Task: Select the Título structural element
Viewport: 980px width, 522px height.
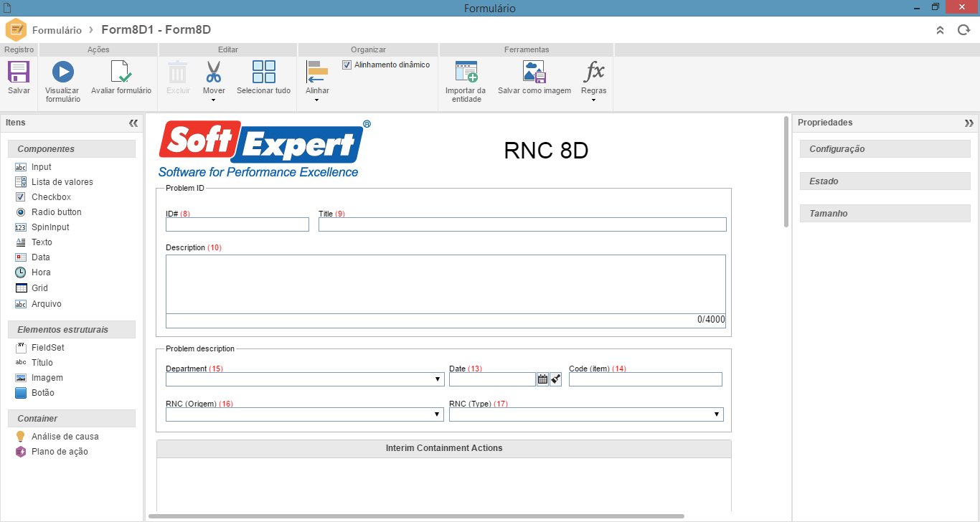Action: [x=34, y=363]
